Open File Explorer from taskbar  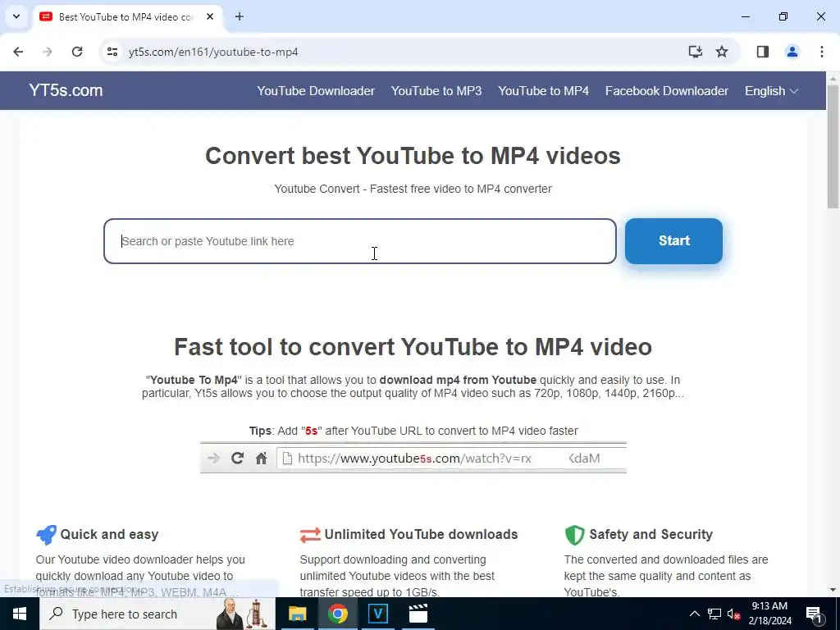point(297,614)
